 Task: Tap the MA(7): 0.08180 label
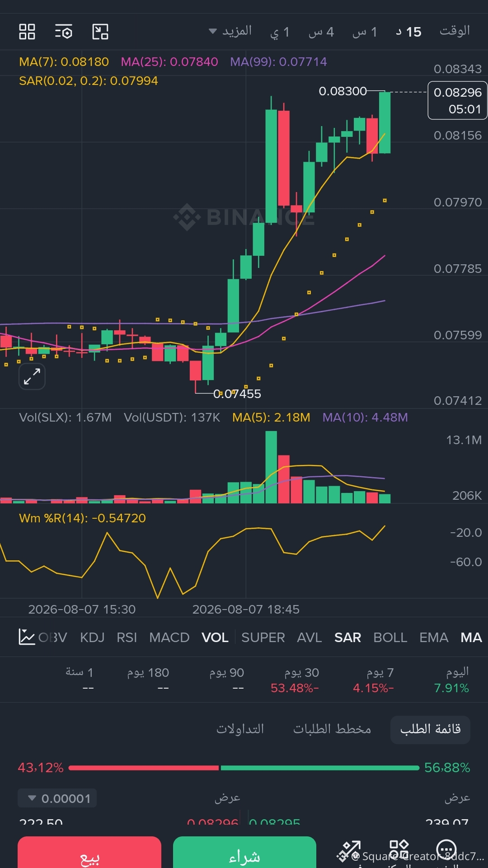click(64, 62)
